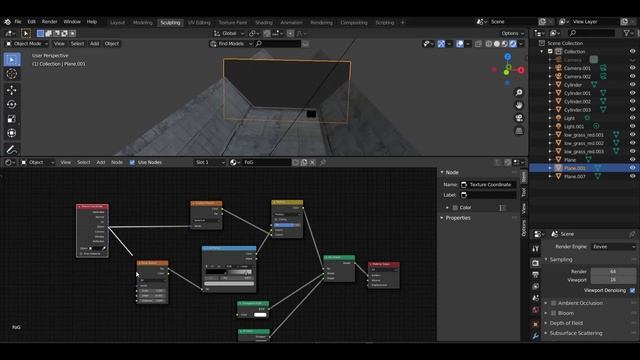The width and height of the screenshot is (640, 360).
Task: Open the Render Engine Eevee dropdown
Action: coord(613,247)
